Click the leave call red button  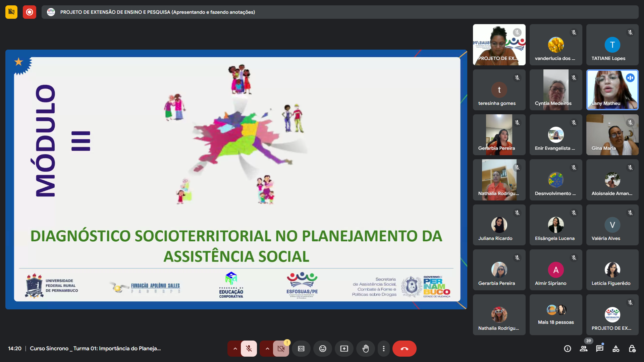pyautogui.click(x=404, y=349)
